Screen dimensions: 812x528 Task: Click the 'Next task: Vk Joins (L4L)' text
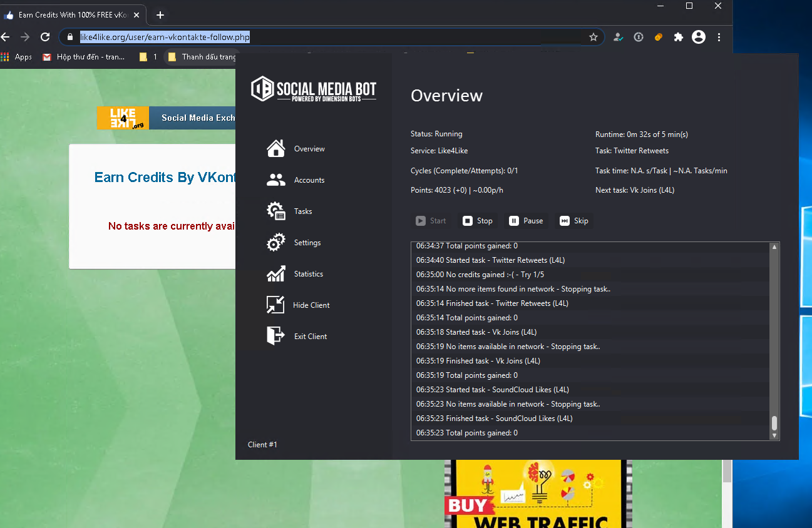[x=635, y=190]
